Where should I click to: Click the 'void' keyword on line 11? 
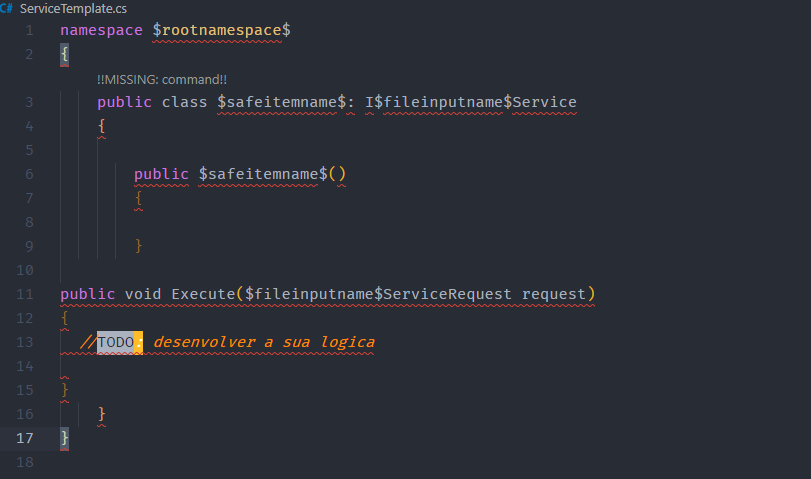click(143, 294)
